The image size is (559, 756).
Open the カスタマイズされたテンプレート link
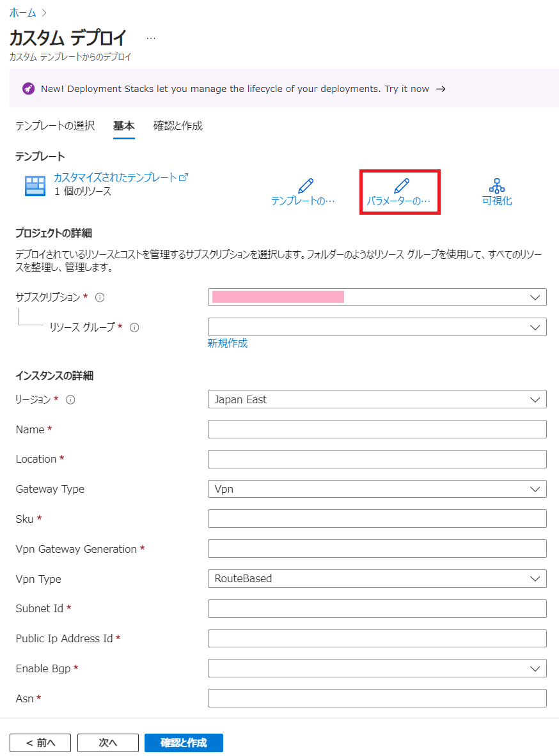121,178
